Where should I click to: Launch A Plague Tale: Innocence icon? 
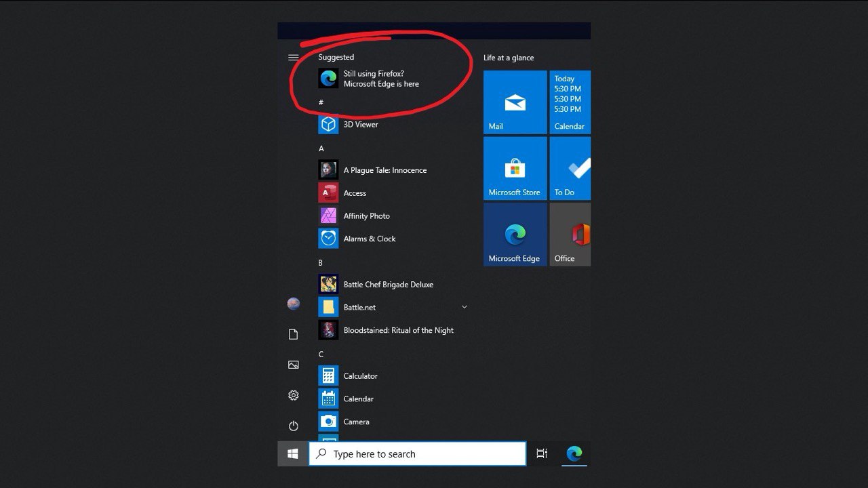tap(328, 170)
